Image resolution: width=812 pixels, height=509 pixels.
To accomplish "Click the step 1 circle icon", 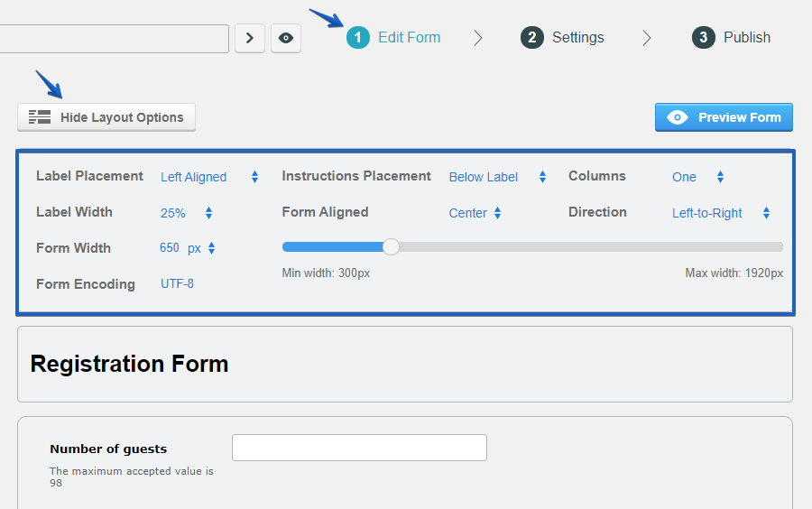I will [x=358, y=37].
